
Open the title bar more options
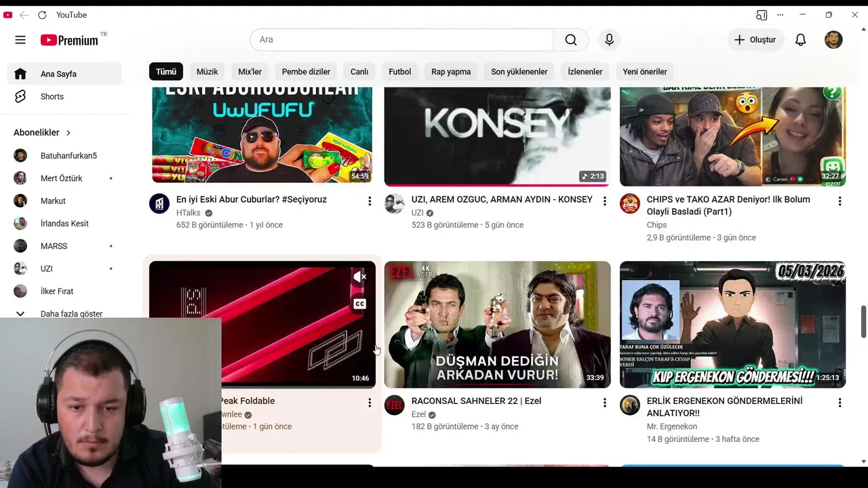(x=781, y=15)
